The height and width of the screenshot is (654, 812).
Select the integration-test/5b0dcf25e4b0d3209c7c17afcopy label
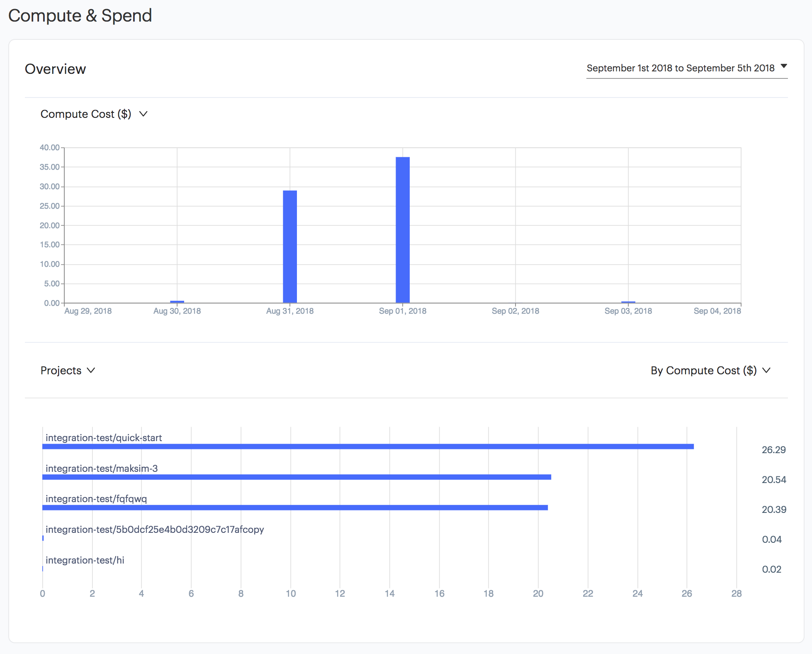tap(155, 530)
